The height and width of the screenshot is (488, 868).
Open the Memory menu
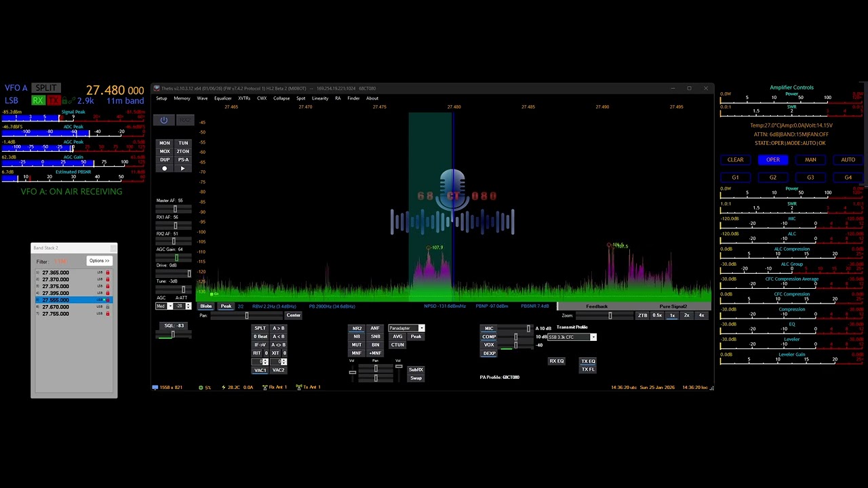(182, 98)
